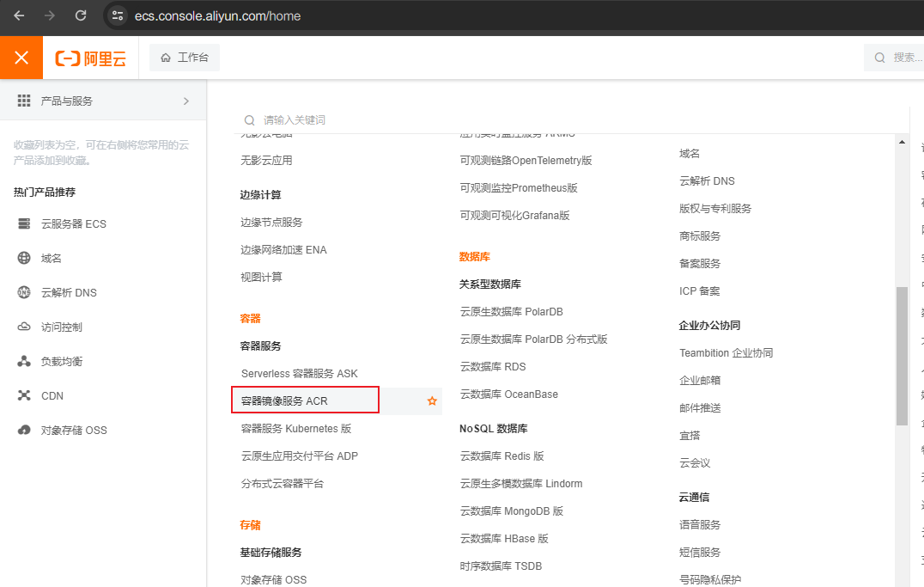Open 云数据库 RDS

tap(493, 367)
